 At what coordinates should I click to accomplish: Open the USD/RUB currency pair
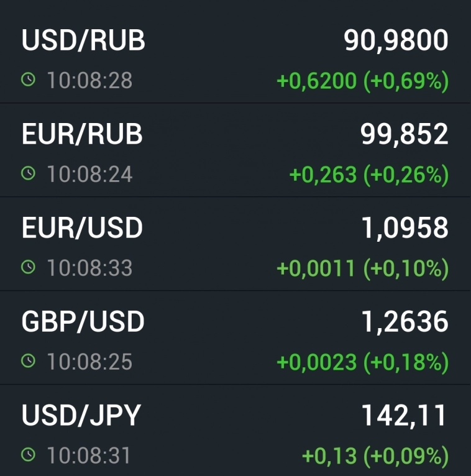83,41
